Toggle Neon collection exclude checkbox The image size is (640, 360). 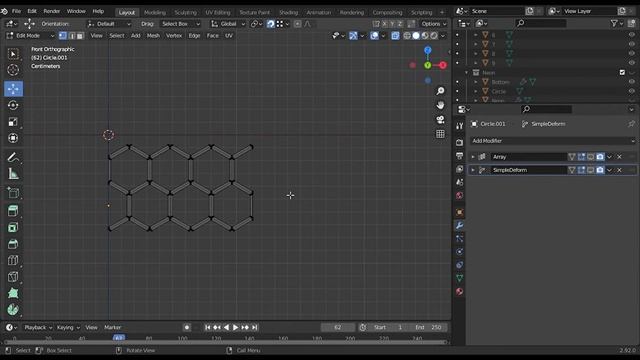point(622,72)
